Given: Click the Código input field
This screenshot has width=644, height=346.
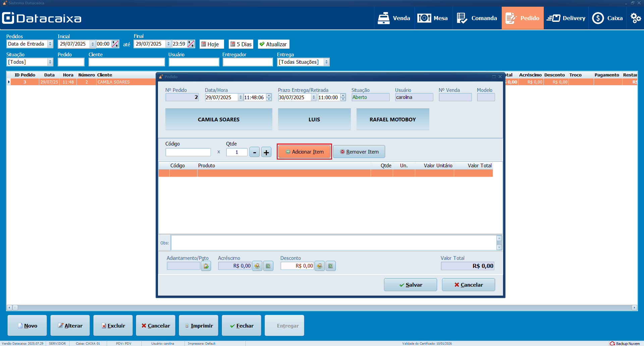Looking at the screenshot, I should tap(188, 152).
